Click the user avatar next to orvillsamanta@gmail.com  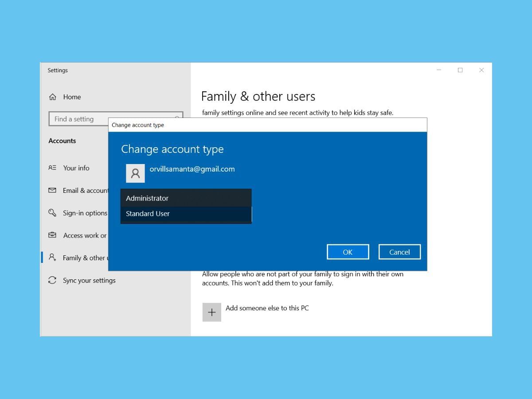click(x=135, y=173)
